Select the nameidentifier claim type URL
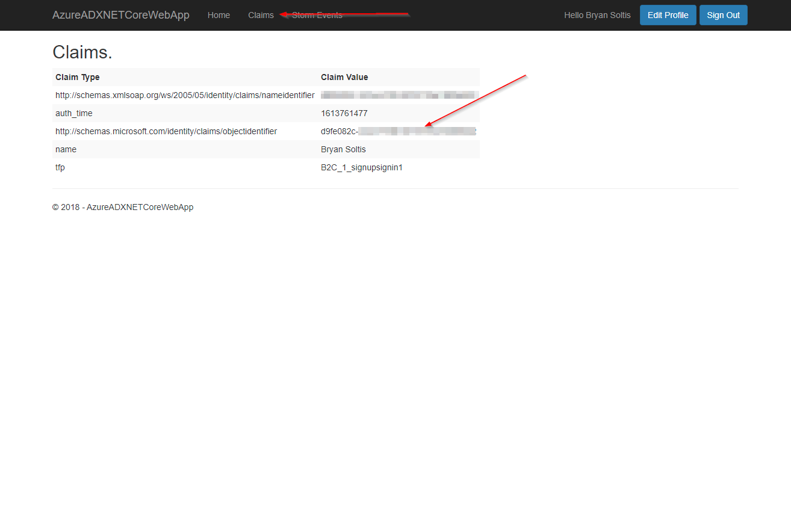The image size is (791, 532). (x=185, y=95)
